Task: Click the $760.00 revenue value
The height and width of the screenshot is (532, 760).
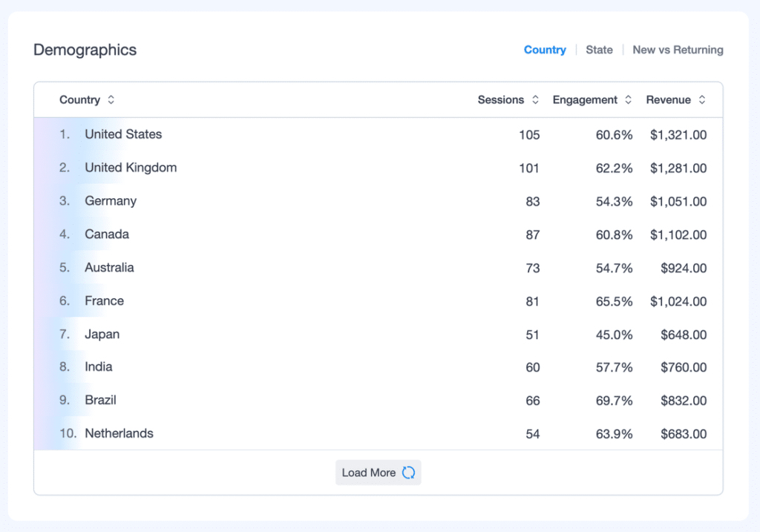Action: (x=684, y=367)
